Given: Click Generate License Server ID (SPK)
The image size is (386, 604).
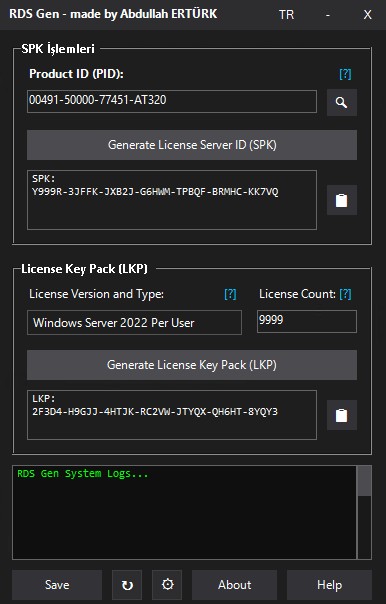Looking at the screenshot, I should click(192, 145).
